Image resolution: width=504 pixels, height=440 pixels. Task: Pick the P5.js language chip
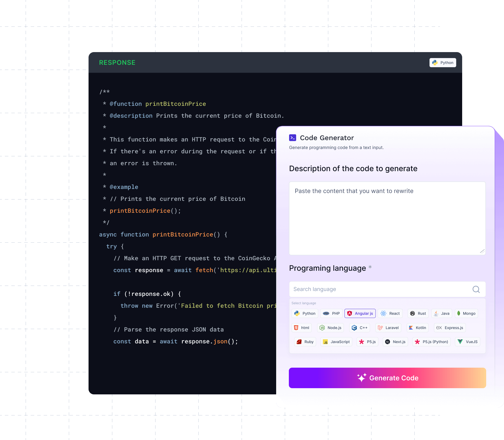point(367,342)
